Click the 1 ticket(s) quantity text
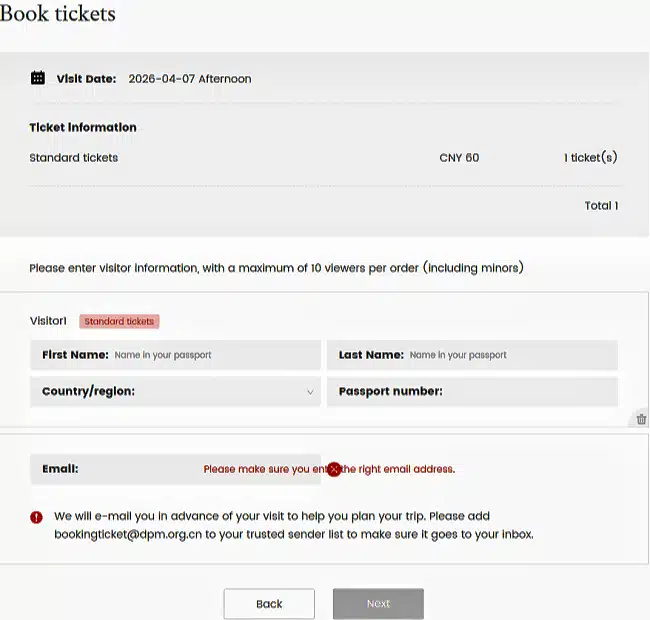Image resolution: width=650 pixels, height=620 pixels. point(590,158)
